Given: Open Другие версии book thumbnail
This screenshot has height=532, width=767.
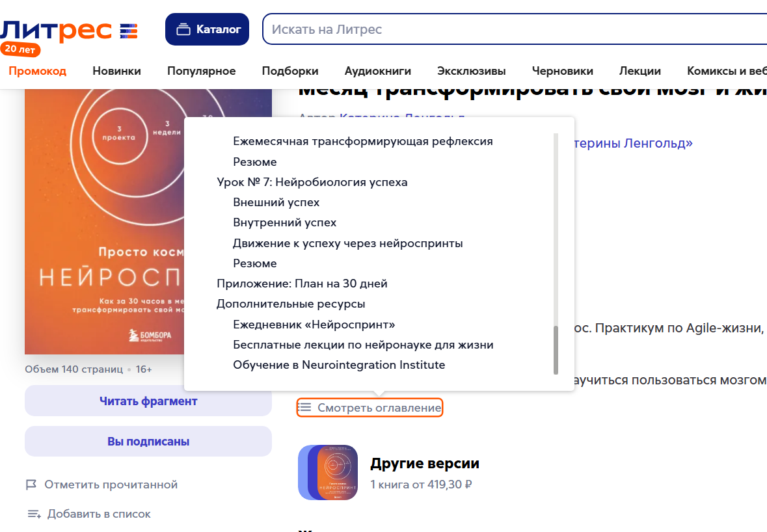Looking at the screenshot, I should pyautogui.click(x=328, y=472).
